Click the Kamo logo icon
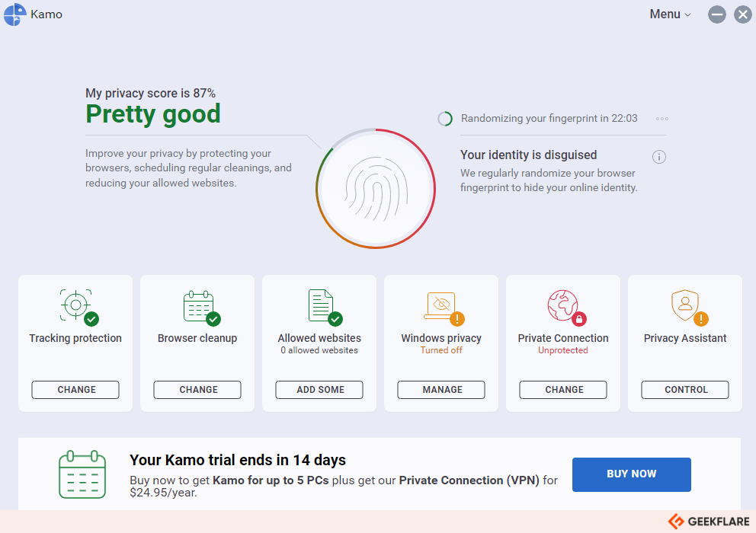Image resolution: width=756 pixels, height=533 pixels. click(x=14, y=14)
